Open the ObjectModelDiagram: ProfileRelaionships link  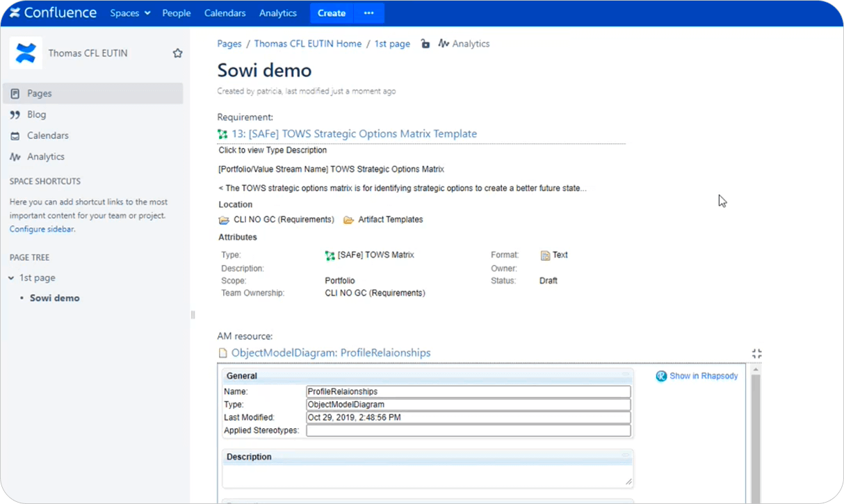tap(331, 352)
